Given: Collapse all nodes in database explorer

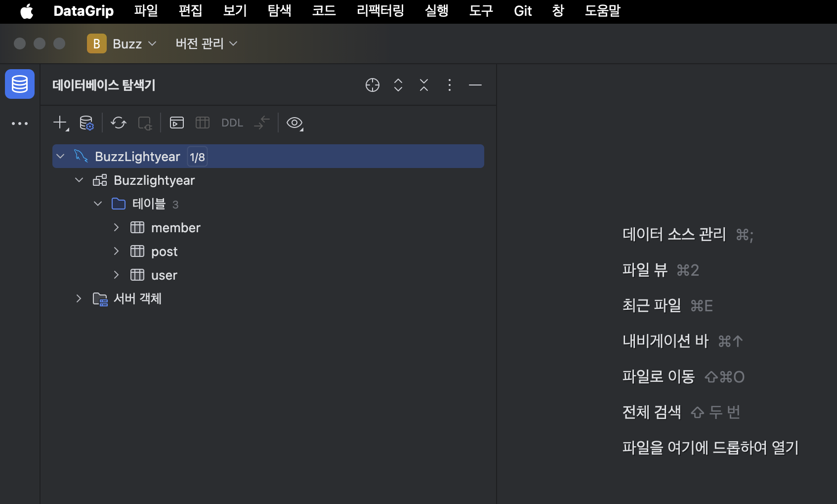Looking at the screenshot, I should pos(424,85).
